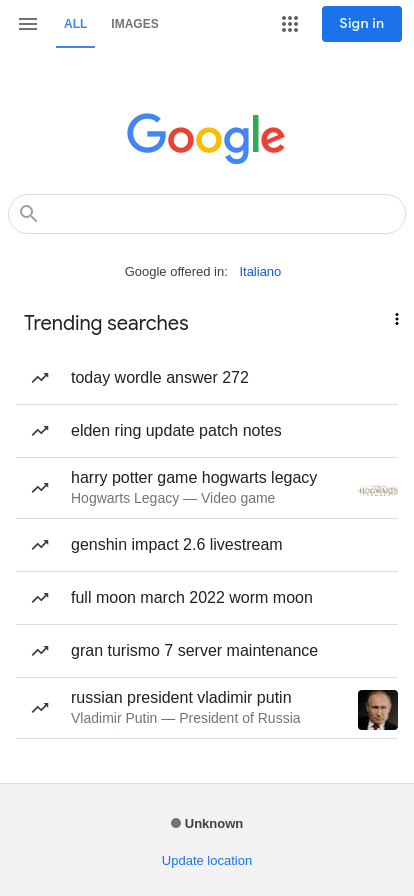The height and width of the screenshot is (896, 414).
Task: Switch to the Images tab
Action: 135,24
